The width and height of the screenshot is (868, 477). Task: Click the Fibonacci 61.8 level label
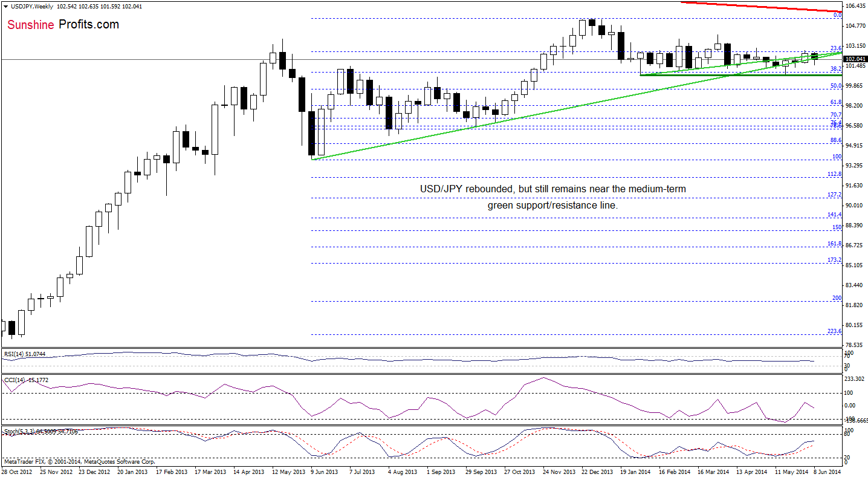point(836,102)
